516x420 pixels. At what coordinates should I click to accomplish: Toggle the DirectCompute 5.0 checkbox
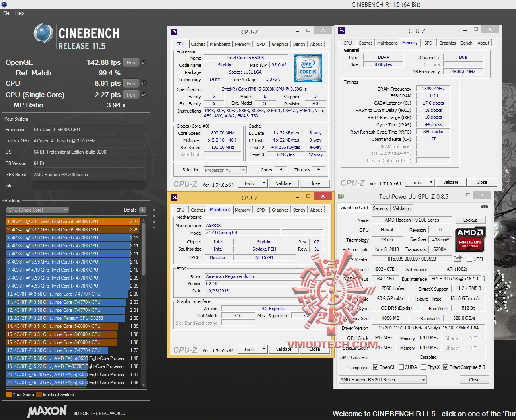[446, 367]
